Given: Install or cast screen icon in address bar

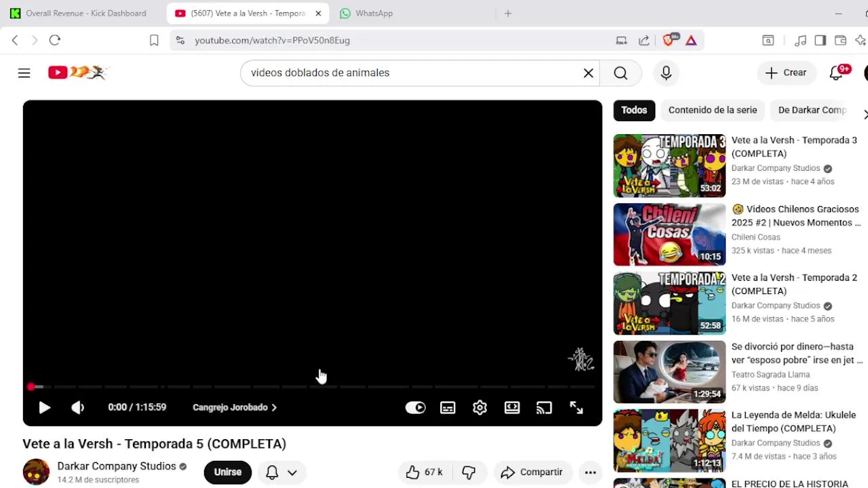Looking at the screenshot, I should point(621,41).
